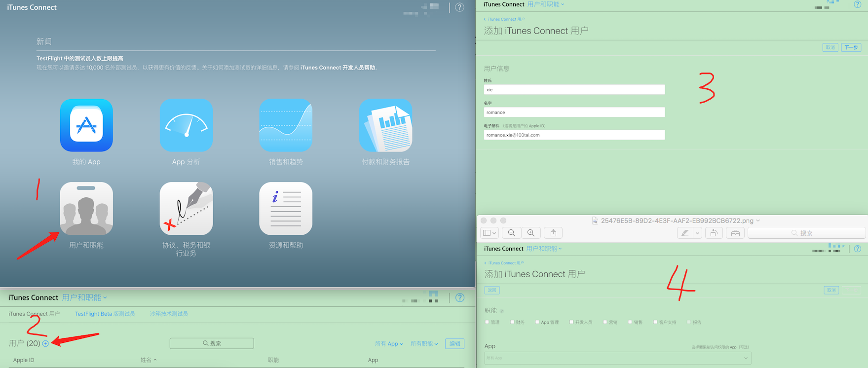Expand the 用户和职能 menu above the 职能 form
868x368 pixels.
[x=544, y=249]
